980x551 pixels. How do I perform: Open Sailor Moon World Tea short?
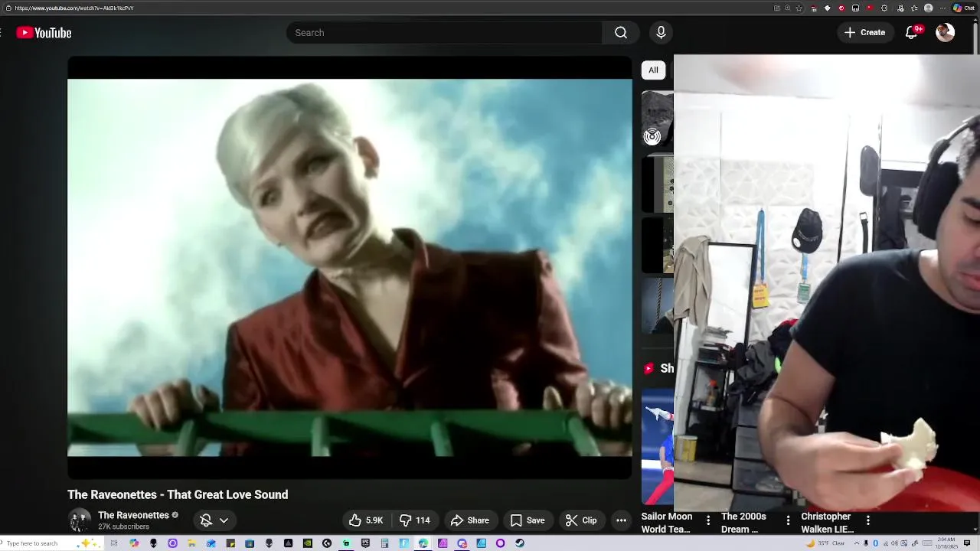point(667,523)
